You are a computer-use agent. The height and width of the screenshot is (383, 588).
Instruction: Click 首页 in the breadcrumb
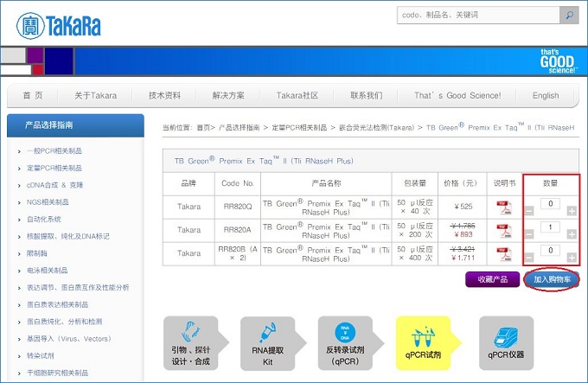203,128
